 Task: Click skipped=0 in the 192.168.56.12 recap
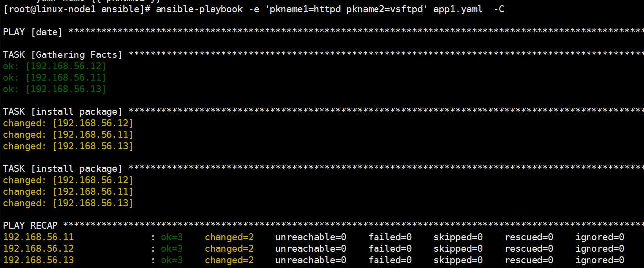click(x=458, y=249)
